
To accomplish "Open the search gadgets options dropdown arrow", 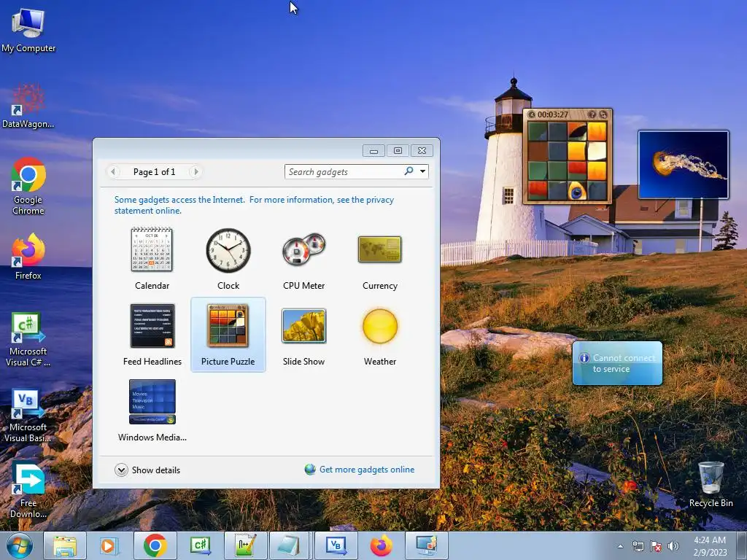I will (422, 171).
